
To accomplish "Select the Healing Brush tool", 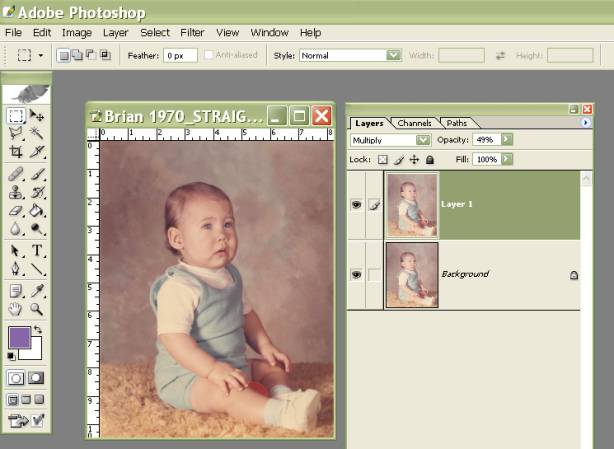I will click(x=16, y=174).
